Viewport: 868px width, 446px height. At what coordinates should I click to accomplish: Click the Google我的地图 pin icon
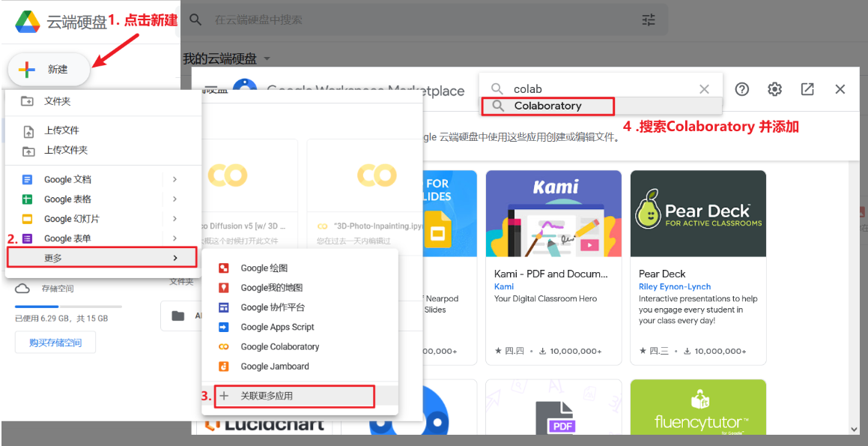click(x=224, y=288)
